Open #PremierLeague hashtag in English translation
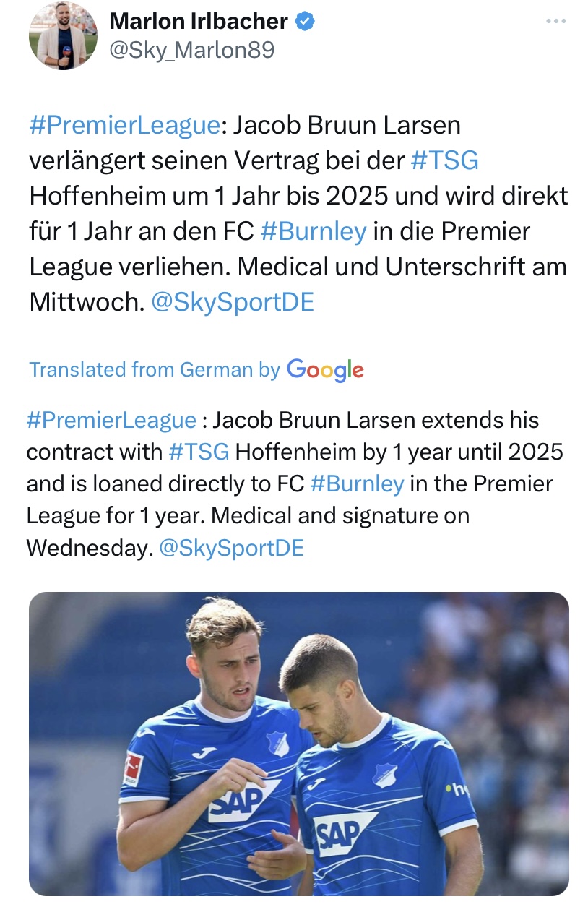Viewport: 588px width, 907px height. pyautogui.click(x=111, y=421)
